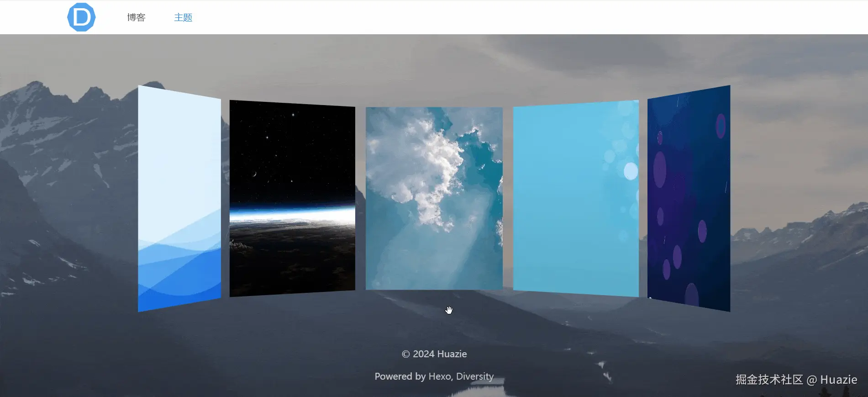Choose the light blue waves theme card
868x397 pixels.
[x=179, y=183]
